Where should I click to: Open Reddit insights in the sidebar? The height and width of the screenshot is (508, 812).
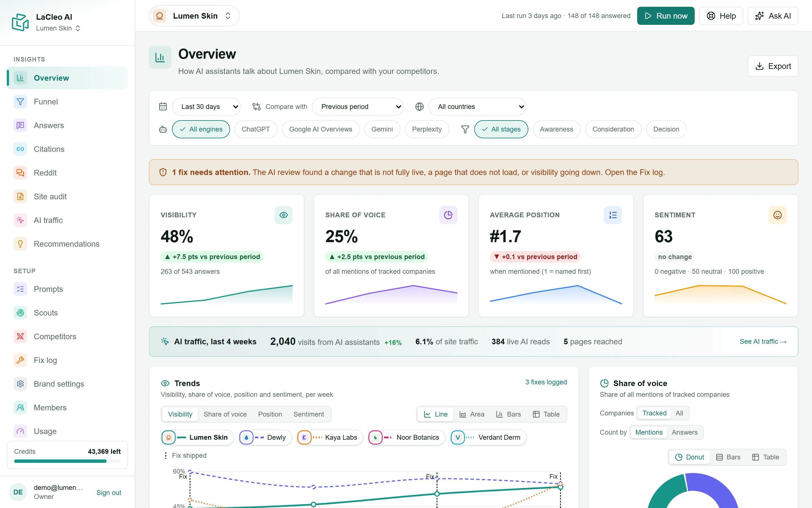pyautogui.click(x=67, y=173)
